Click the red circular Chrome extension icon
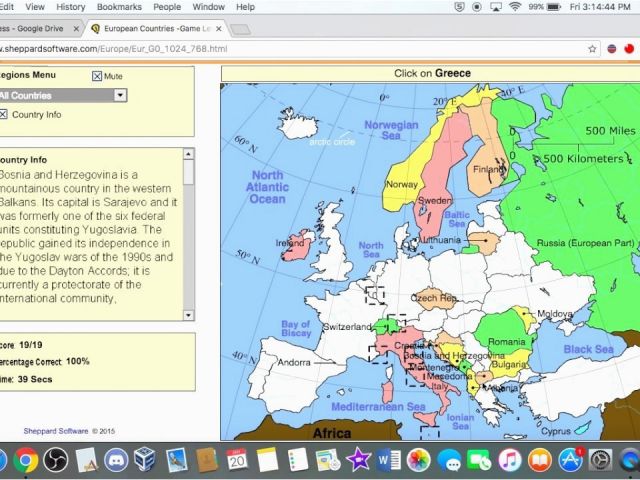The image size is (640, 480). pyautogui.click(x=629, y=49)
